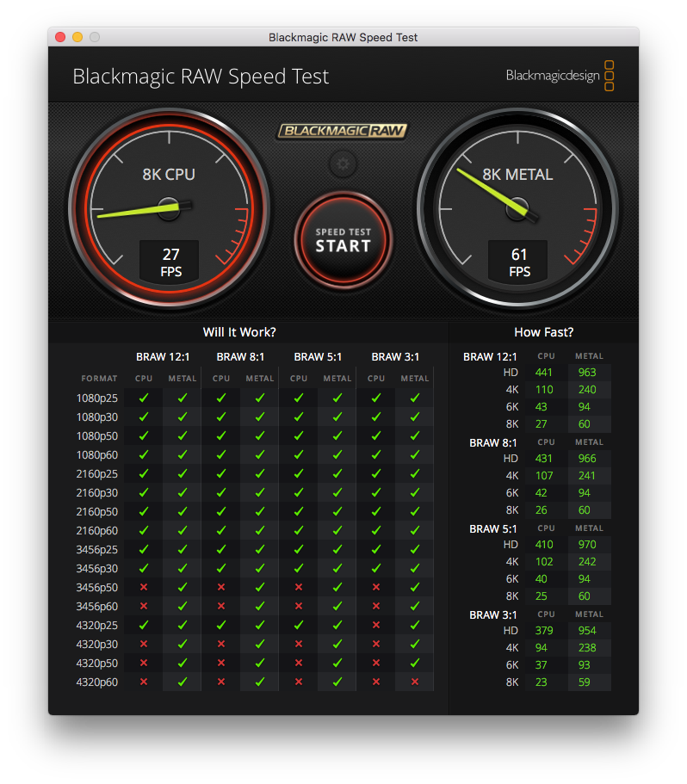Click BRAW 3:1 header in Will It Work
The image size is (687, 784).
tap(395, 357)
